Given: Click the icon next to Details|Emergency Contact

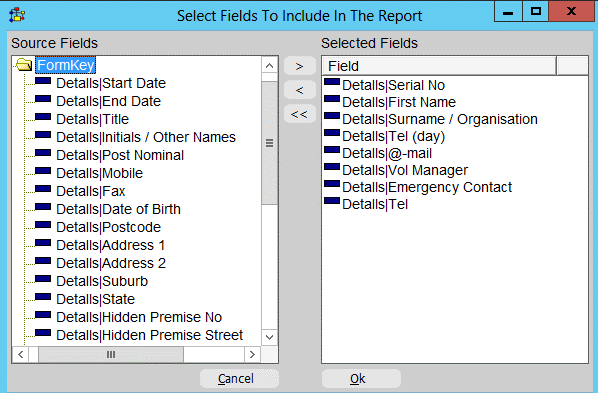Looking at the screenshot, I should pos(332,184).
